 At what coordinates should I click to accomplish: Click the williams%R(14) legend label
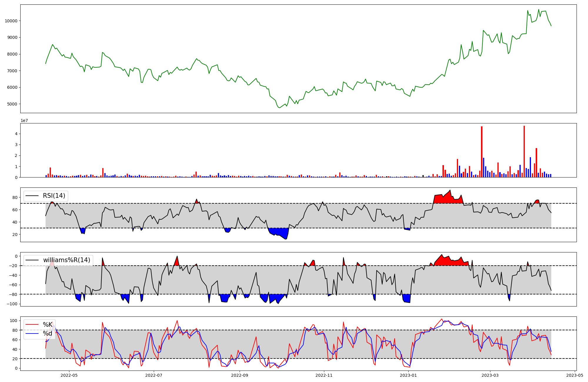66,260
